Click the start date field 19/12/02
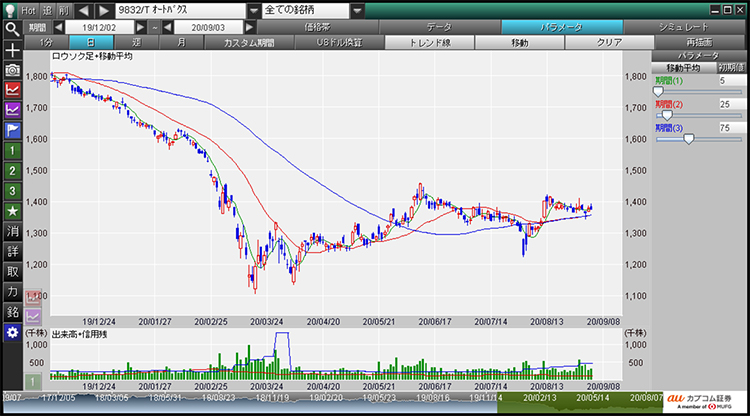This screenshot has width=750, height=416. 99,27
